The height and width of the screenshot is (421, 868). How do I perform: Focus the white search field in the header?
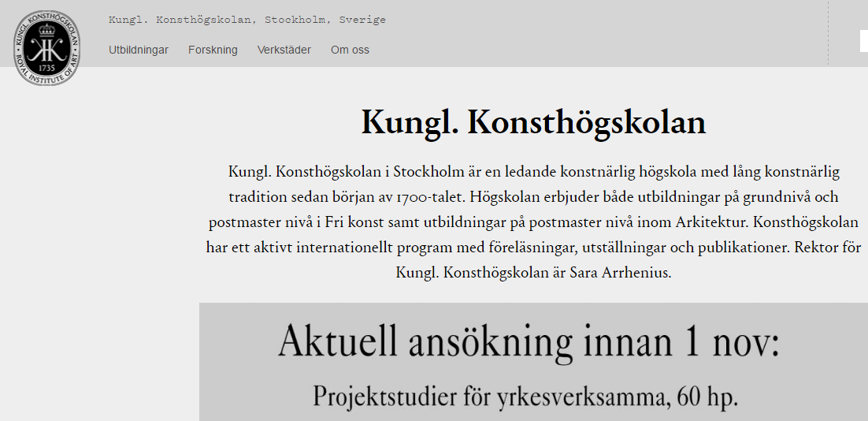863,40
